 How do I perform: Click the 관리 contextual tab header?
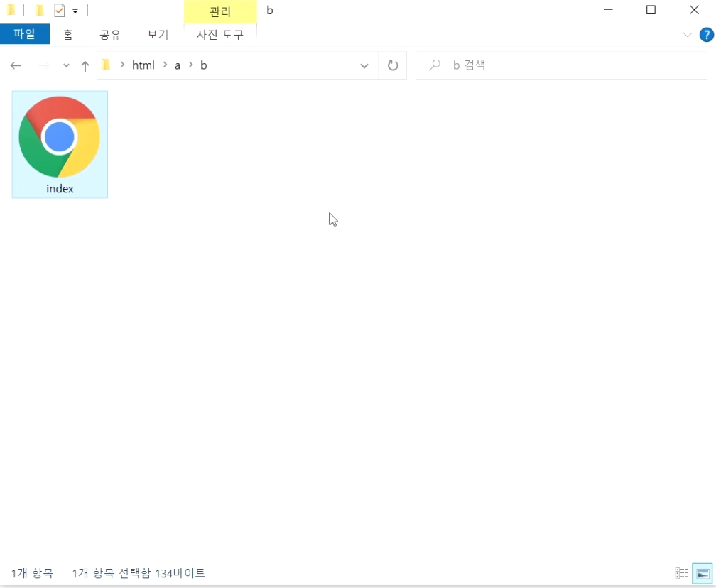(220, 12)
